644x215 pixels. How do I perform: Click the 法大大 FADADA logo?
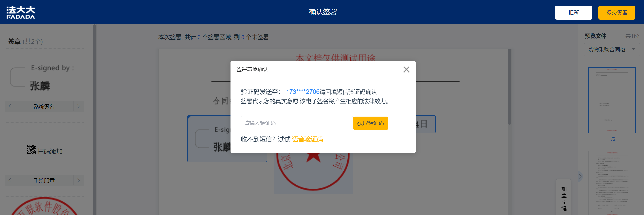click(21, 13)
